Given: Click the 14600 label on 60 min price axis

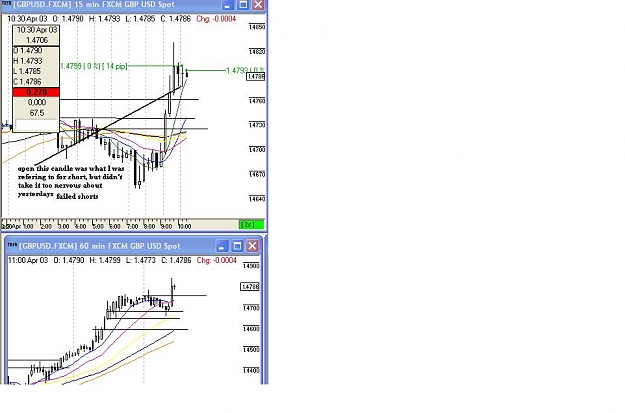Looking at the screenshot, I should tap(251, 328).
